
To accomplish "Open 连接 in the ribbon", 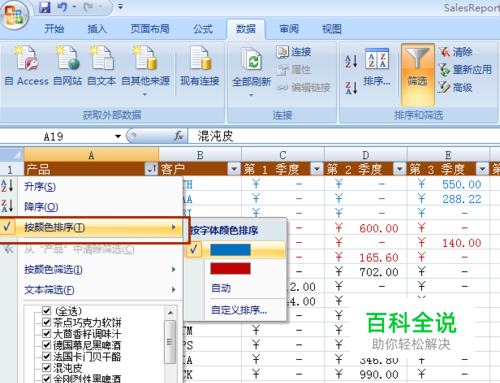I will (x=294, y=52).
